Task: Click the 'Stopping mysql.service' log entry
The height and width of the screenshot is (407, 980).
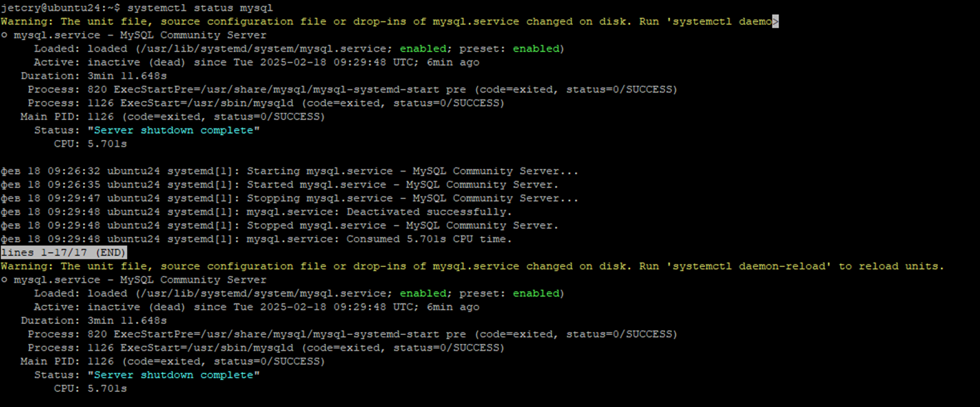Action: [290, 198]
